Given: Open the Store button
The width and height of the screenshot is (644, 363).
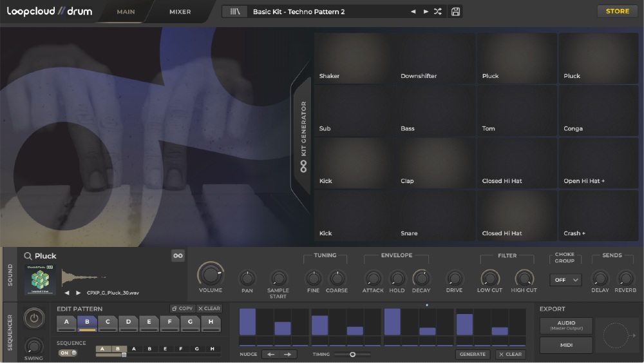Looking at the screenshot, I should click(617, 11).
